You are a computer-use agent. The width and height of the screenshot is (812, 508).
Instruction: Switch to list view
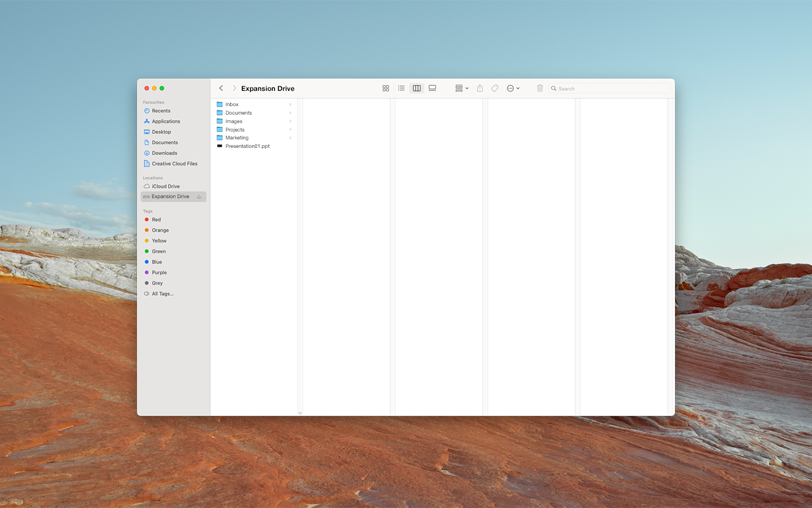coord(401,89)
